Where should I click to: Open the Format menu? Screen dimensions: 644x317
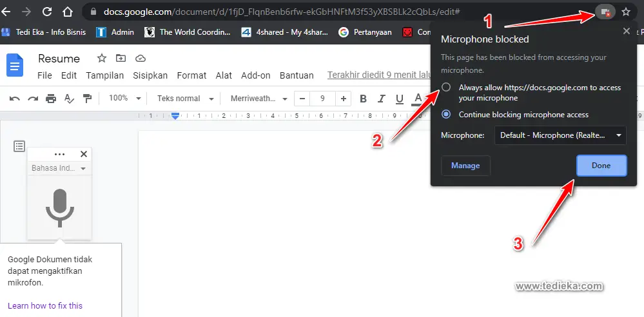pyautogui.click(x=191, y=75)
